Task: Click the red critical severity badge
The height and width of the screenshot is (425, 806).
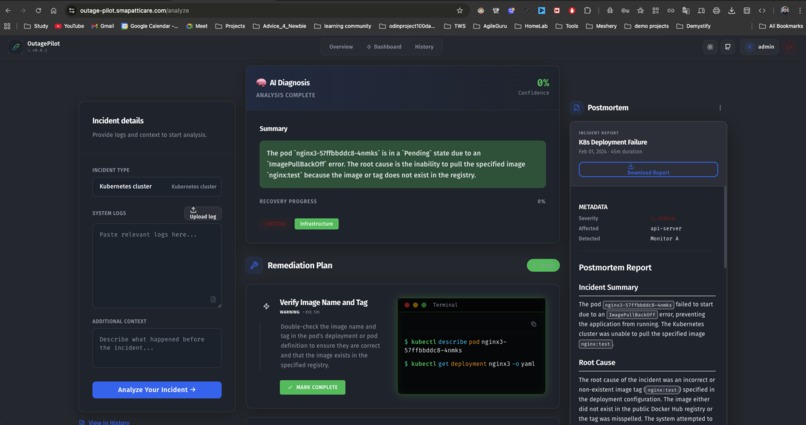Action: tap(276, 224)
